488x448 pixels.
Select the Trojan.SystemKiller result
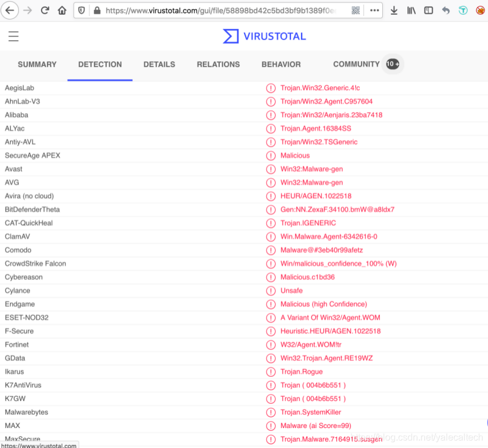(310, 412)
